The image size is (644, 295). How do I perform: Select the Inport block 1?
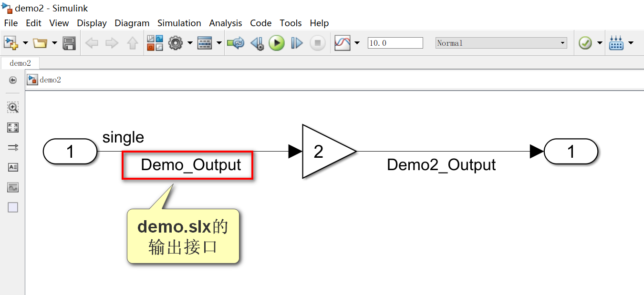[70, 152]
